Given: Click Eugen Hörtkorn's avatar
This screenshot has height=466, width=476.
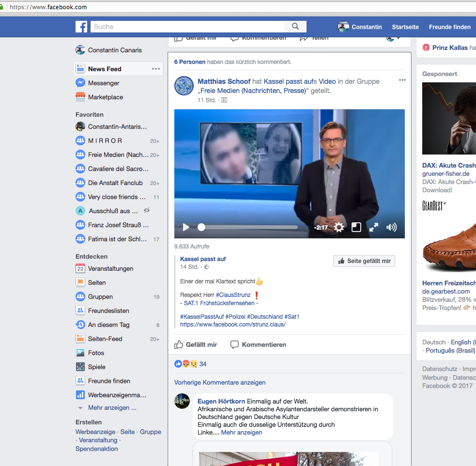Looking at the screenshot, I should [x=182, y=401].
